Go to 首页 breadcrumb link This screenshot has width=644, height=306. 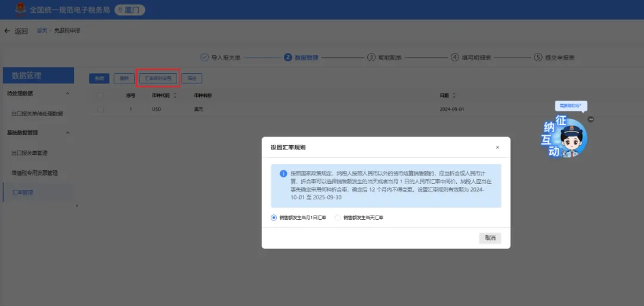[42, 31]
